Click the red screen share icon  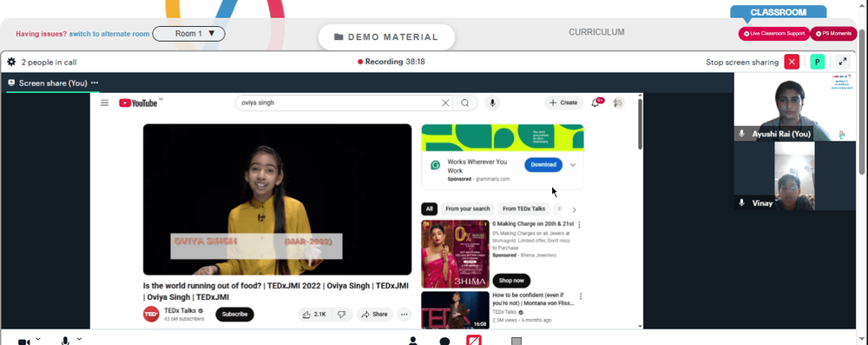474,340
